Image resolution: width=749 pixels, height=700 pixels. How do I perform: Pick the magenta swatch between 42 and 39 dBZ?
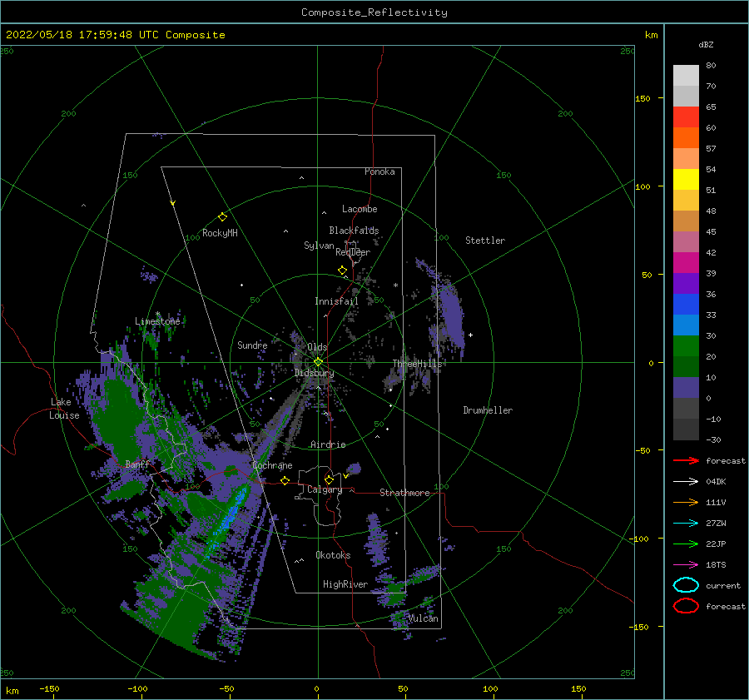click(x=686, y=263)
